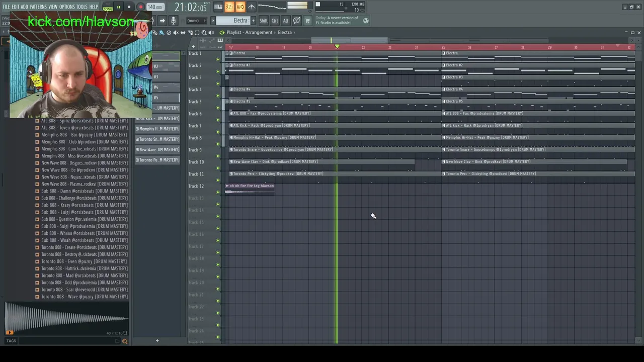Click the 140.000 tempo field
Viewport: 644px width, 362px height.
[x=155, y=7]
